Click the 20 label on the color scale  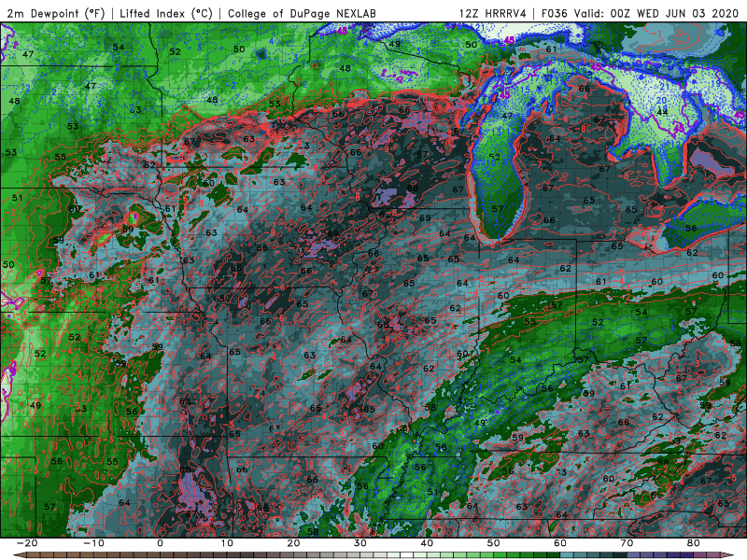point(293,543)
